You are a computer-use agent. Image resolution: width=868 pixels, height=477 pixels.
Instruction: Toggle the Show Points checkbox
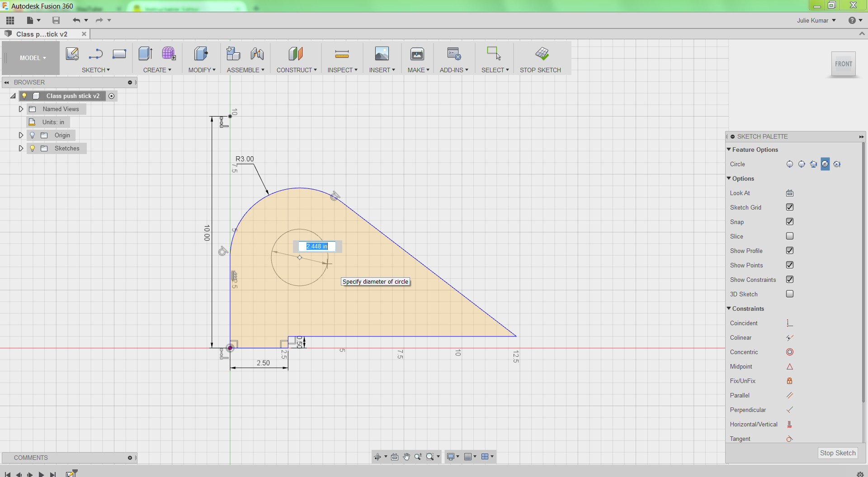pos(790,265)
